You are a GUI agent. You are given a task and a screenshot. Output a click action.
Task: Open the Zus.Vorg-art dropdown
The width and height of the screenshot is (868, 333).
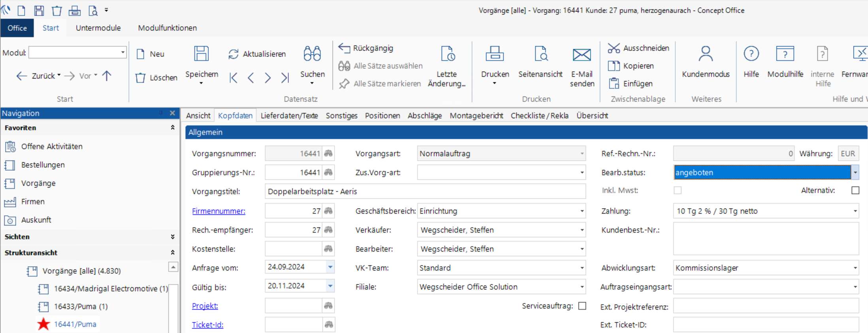click(582, 173)
